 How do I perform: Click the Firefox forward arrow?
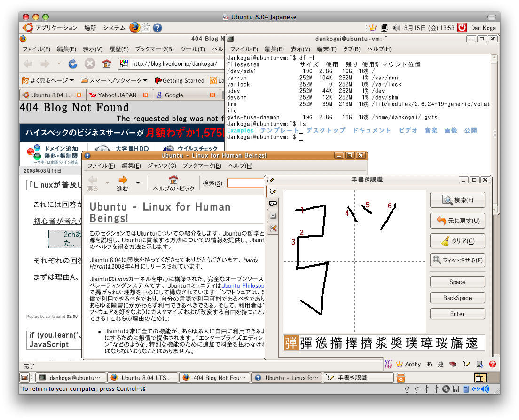pos(45,63)
